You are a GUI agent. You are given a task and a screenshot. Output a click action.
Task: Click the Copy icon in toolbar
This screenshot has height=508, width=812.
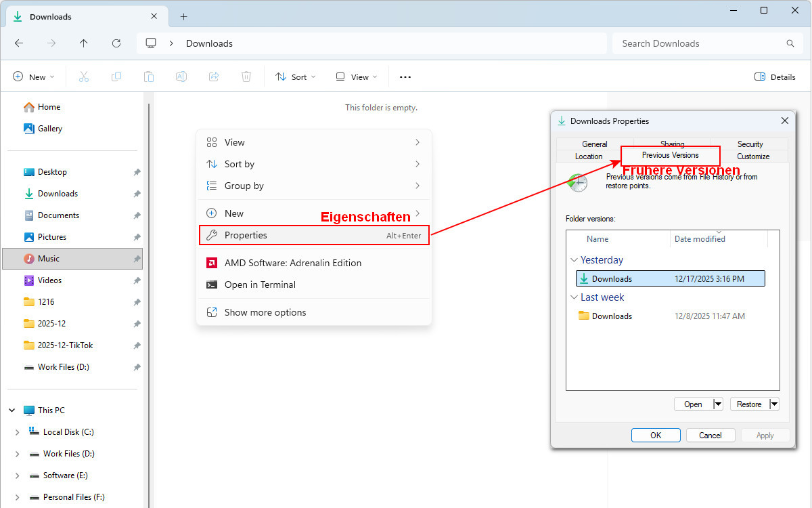click(116, 77)
